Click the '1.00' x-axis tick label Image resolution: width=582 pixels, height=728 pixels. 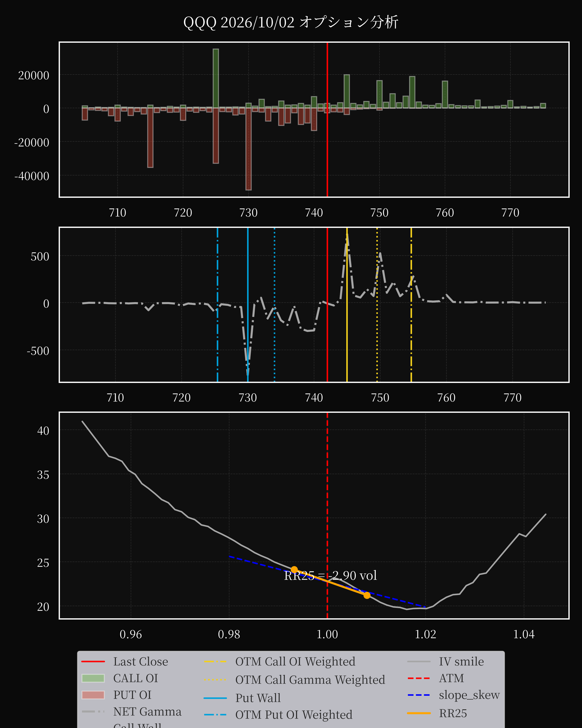click(327, 635)
